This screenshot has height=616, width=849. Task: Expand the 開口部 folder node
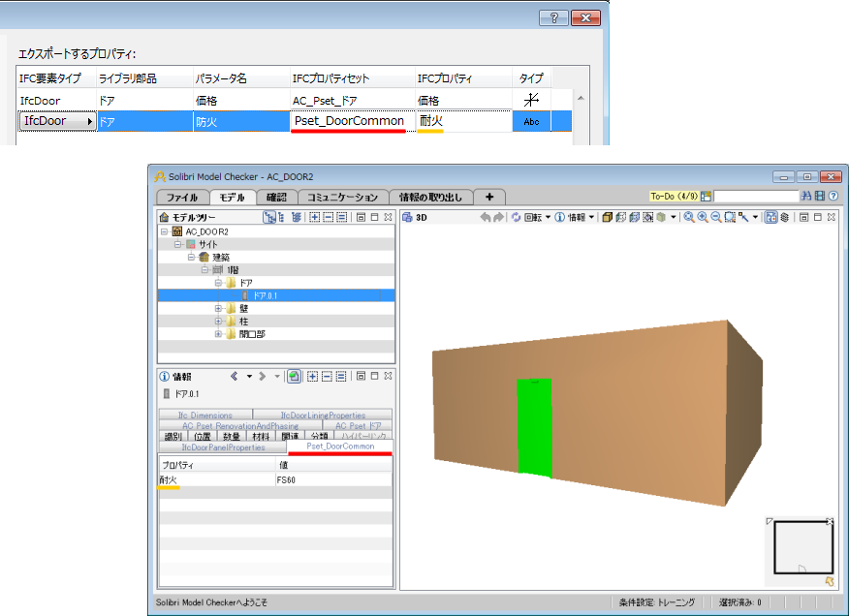point(218,334)
